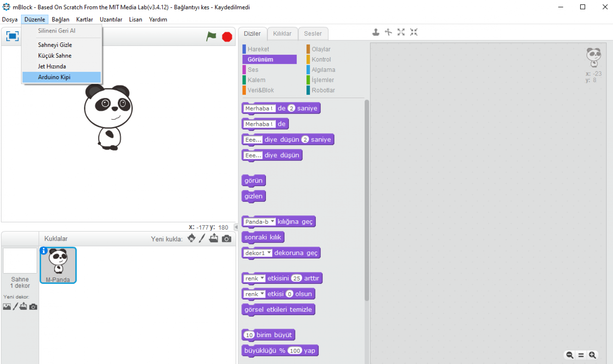Select the Robotlar block category

coord(334,90)
